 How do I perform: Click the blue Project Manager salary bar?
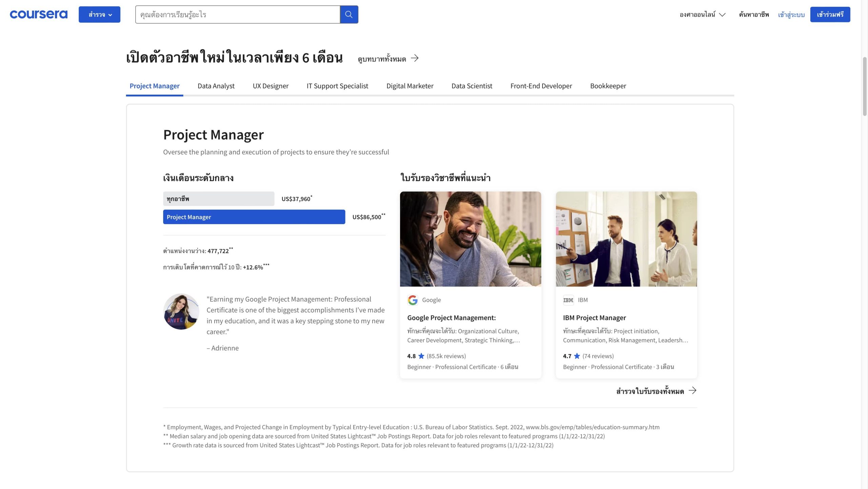(x=254, y=217)
